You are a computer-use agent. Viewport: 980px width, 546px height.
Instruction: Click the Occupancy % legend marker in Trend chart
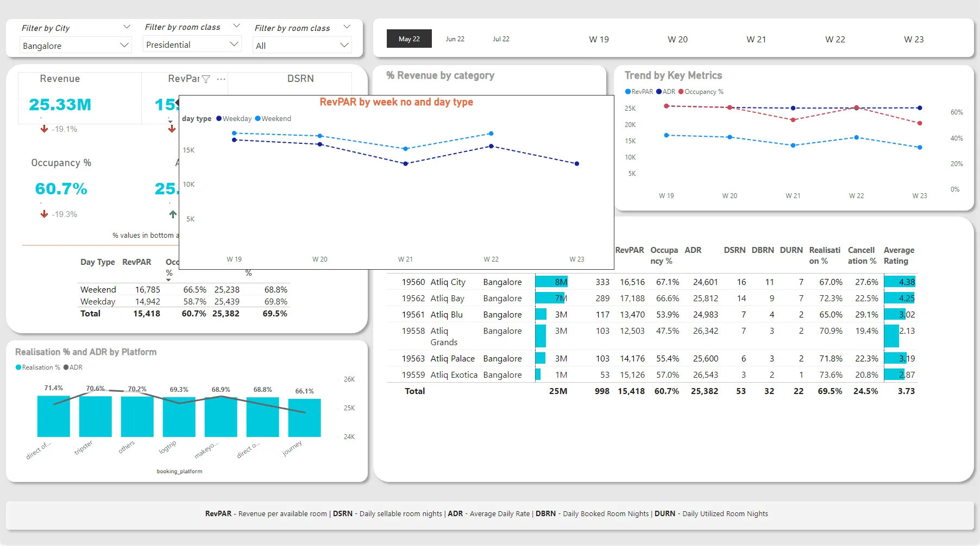[x=681, y=92]
